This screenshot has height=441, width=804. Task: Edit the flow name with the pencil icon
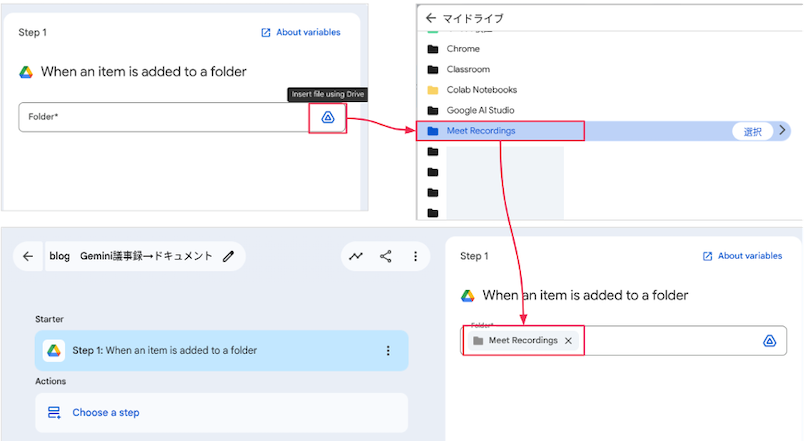[x=228, y=256]
